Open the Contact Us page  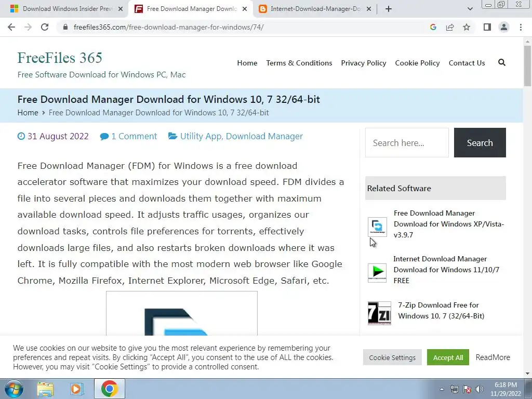click(x=467, y=63)
